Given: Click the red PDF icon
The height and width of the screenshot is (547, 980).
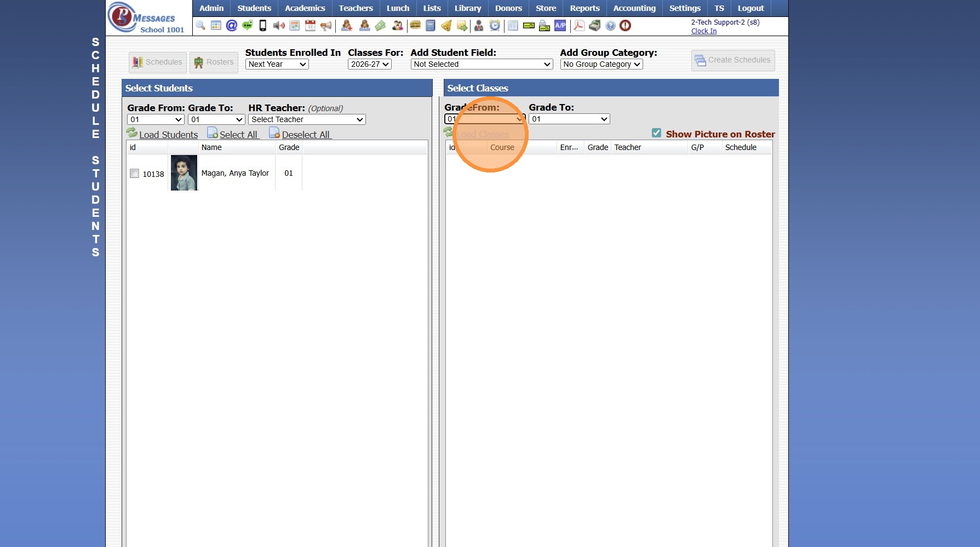Looking at the screenshot, I should point(579,26).
